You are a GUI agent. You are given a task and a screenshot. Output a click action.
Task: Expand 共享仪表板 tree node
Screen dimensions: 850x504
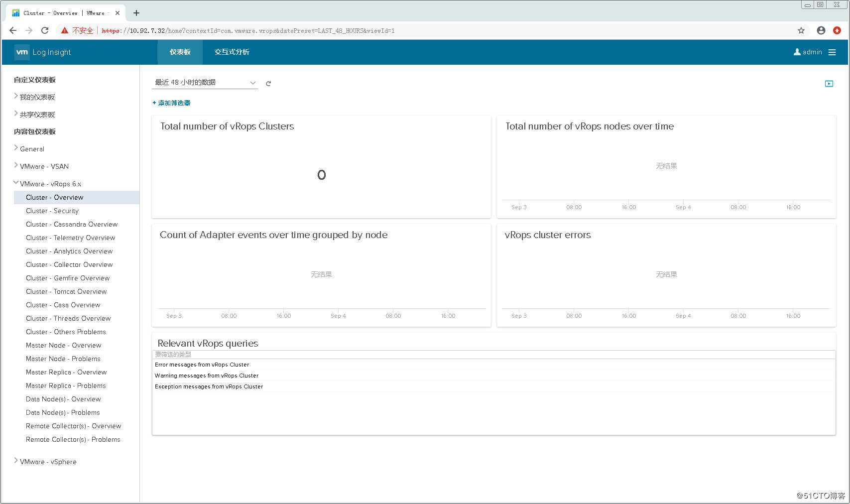tap(16, 114)
